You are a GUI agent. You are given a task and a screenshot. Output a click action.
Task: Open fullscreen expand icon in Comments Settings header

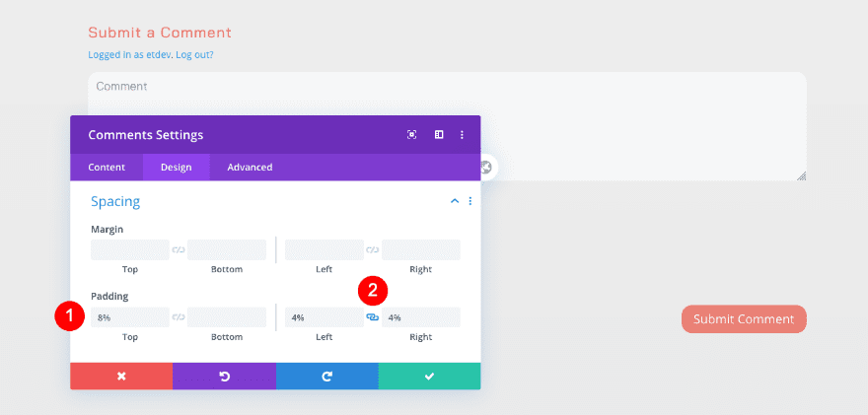pos(412,134)
